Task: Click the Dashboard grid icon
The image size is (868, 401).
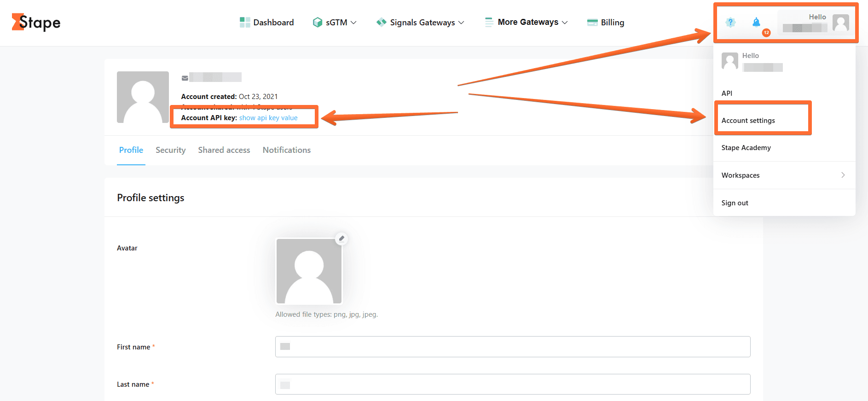Action: 245,22
